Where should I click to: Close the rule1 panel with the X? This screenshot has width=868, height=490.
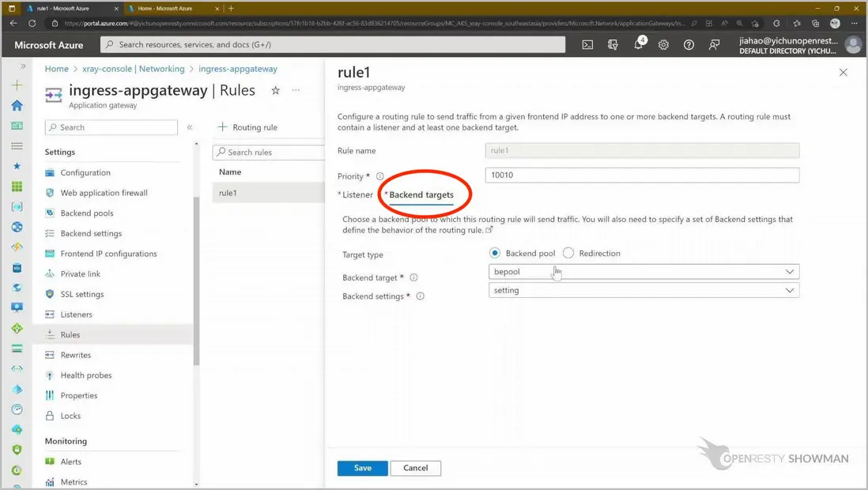pos(843,73)
